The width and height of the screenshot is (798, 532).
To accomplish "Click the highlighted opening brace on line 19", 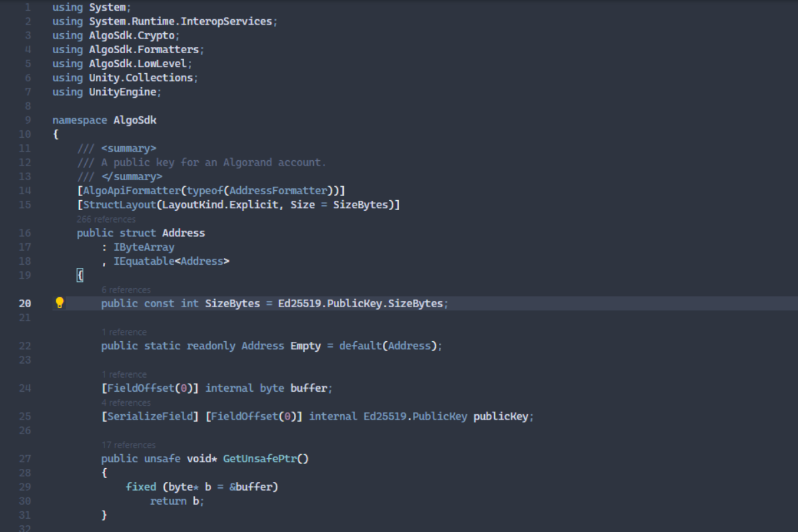I will pos(80,275).
